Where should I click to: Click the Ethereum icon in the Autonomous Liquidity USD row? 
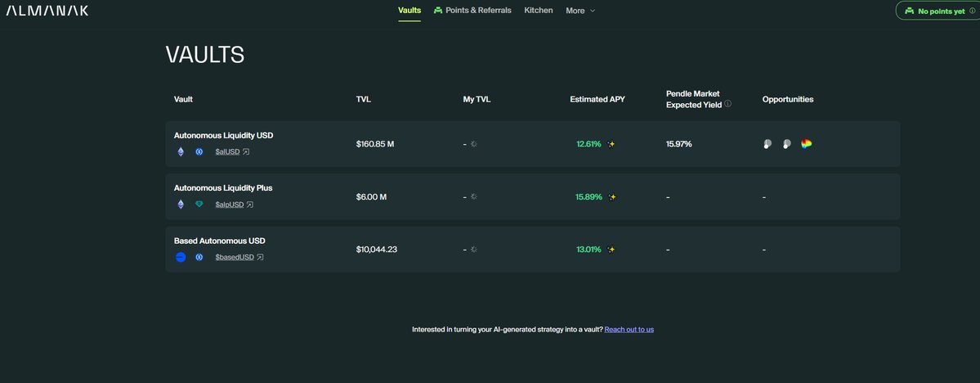click(x=181, y=151)
